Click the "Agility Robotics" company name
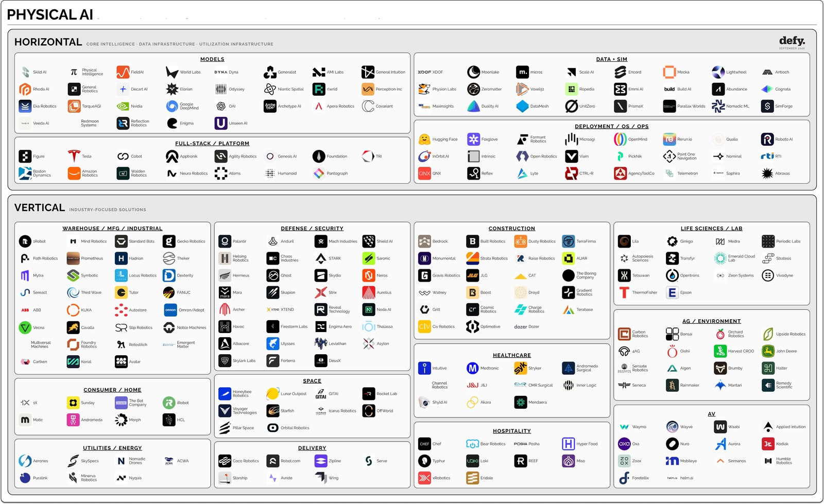Viewport: 824px width, 504px height. [243, 157]
